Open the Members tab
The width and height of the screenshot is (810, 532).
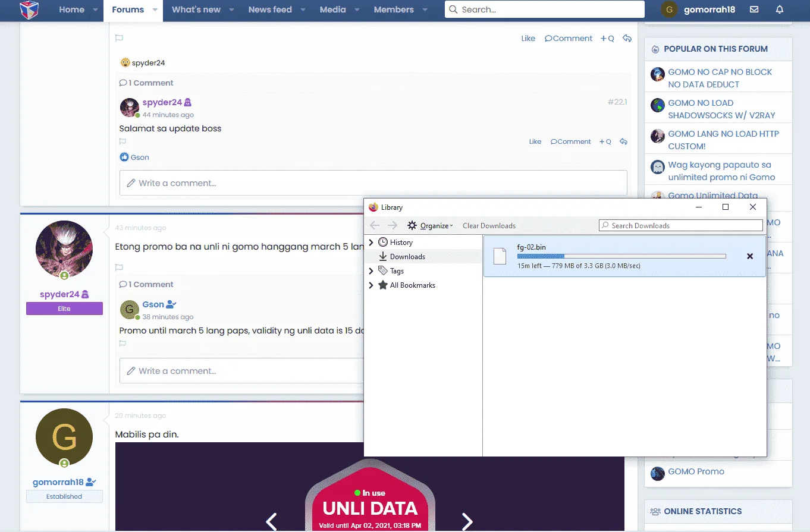tap(394, 10)
